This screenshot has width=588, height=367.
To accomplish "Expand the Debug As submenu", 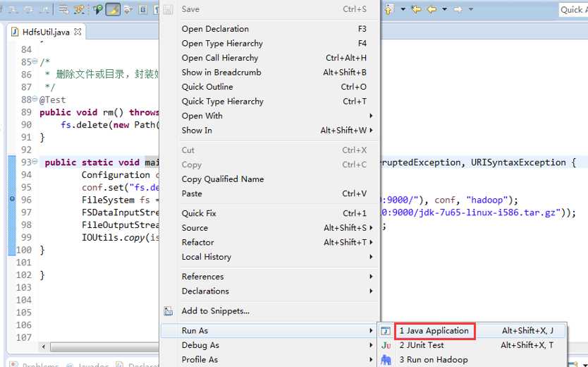I will [371, 345].
